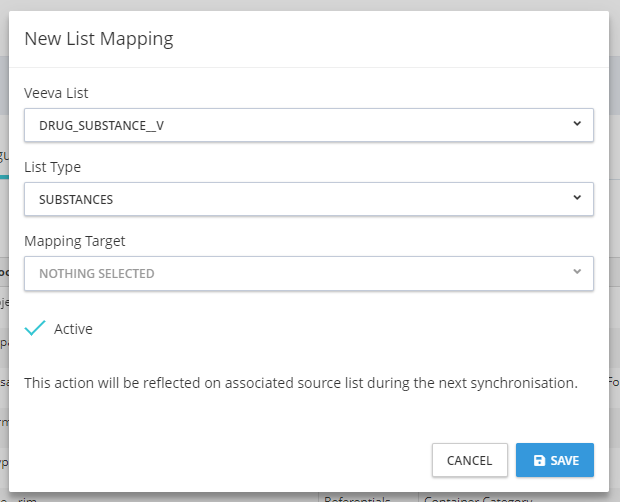This screenshot has height=502, width=620.
Task: Click the List Type field label
Action: pos(52,167)
